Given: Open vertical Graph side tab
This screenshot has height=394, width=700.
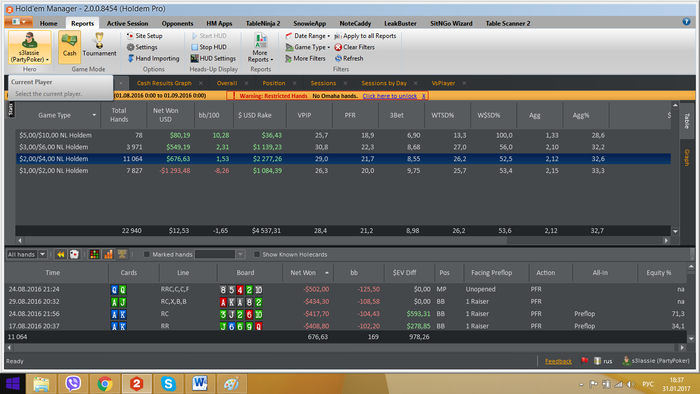Looking at the screenshot, I should pos(687,157).
